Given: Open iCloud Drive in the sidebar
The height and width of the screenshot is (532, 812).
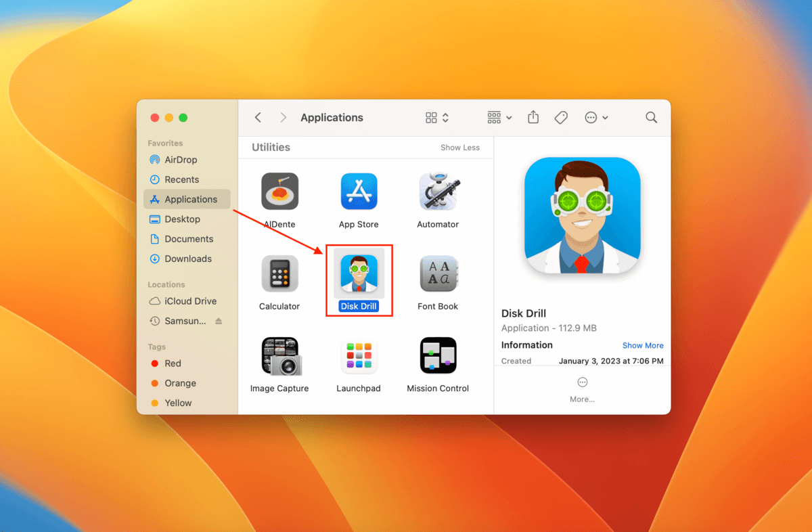Looking at the screenshot, I should [187, 301].
